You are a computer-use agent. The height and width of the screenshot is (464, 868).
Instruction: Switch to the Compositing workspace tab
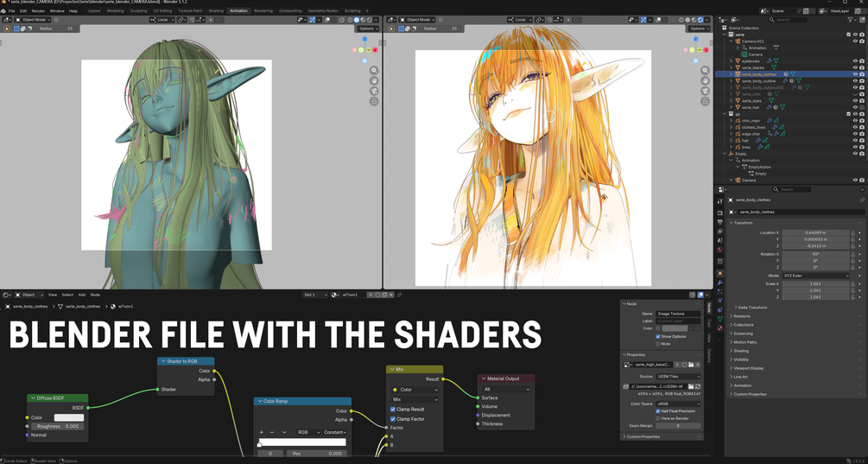[290, 11]
